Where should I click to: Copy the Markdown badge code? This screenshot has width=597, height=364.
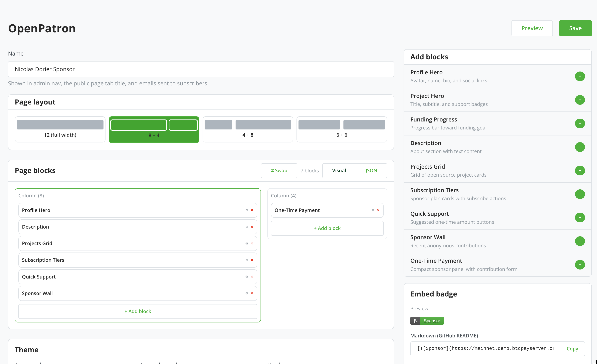(x=572, y=349)
